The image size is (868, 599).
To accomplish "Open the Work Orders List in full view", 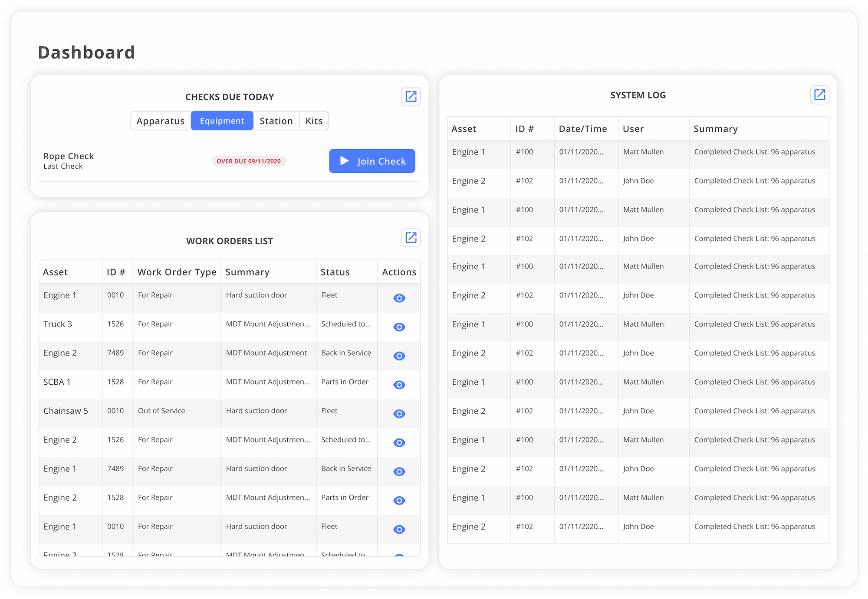I will coord(411,238).
